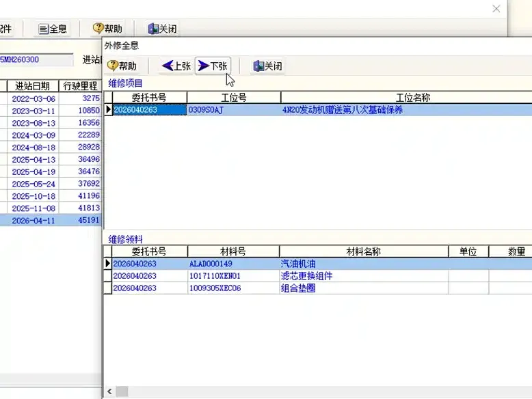Select visit date 2025-11-08

click(34, 208)
